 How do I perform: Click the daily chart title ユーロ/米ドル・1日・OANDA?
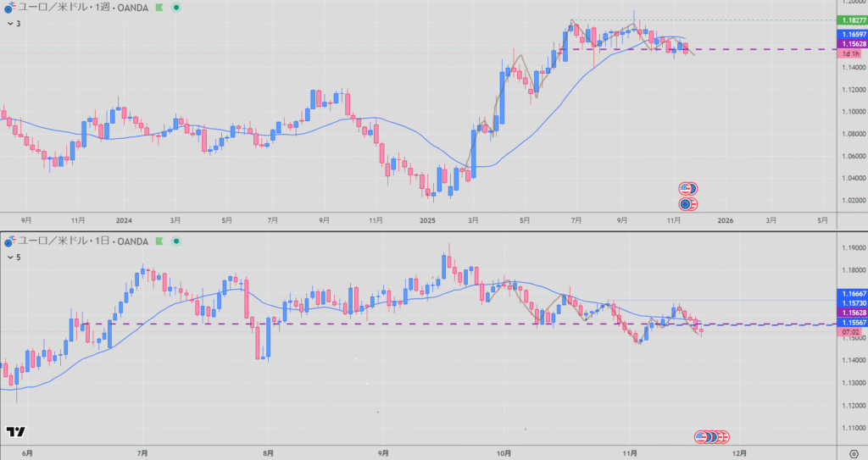83,241
